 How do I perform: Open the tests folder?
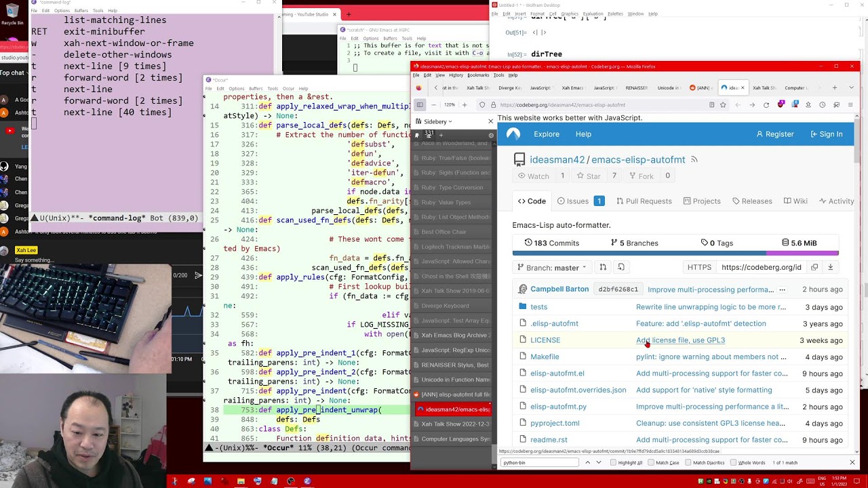538,307
